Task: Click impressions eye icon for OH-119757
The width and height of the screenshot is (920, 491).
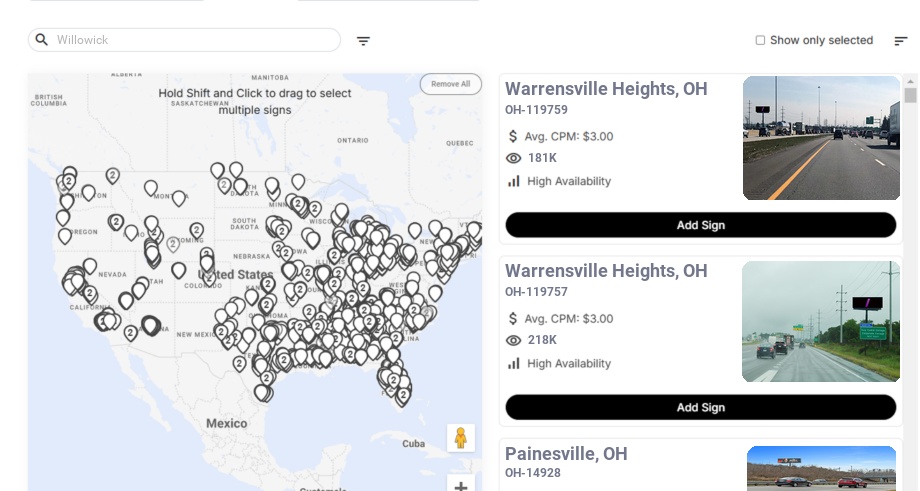Action: [x=514, y=340]
